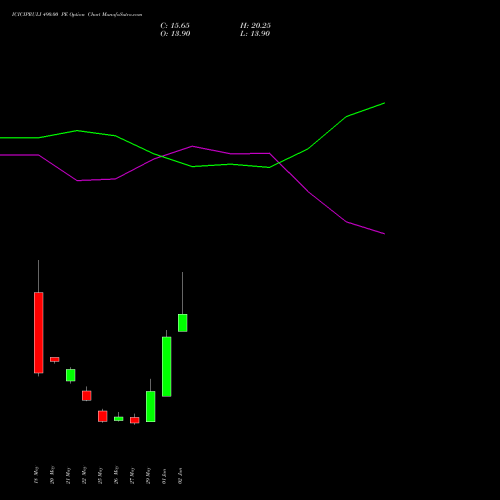Screen dimensions: 500x500
Task: Select the green candle for 29 May
Action: 151,406
